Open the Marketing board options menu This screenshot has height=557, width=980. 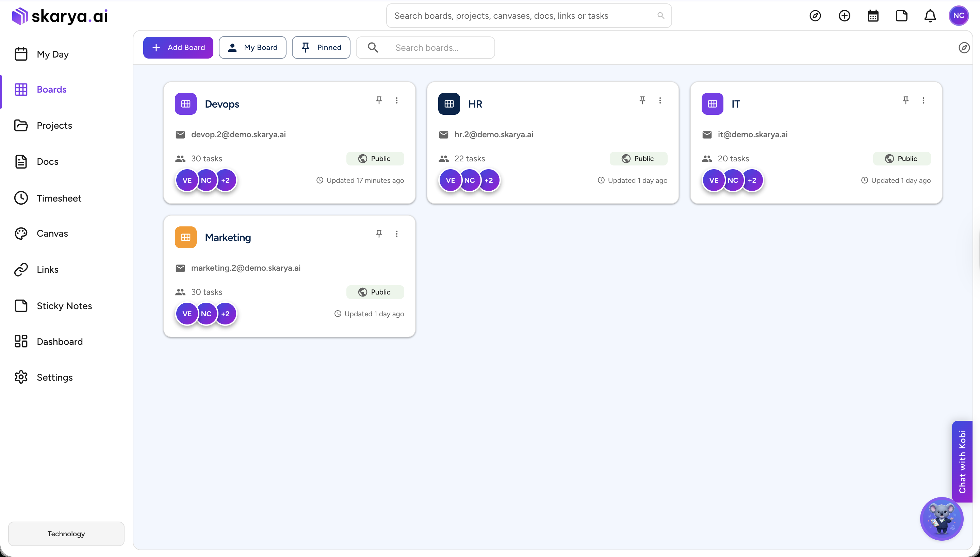[397, 233]
